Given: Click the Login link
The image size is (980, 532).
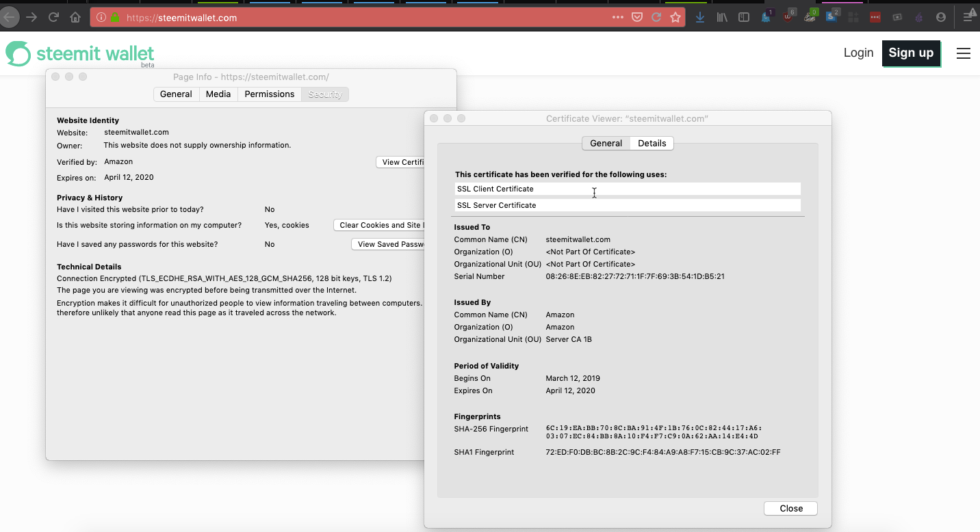Looking at the screenshot, I should pos(858,53).
